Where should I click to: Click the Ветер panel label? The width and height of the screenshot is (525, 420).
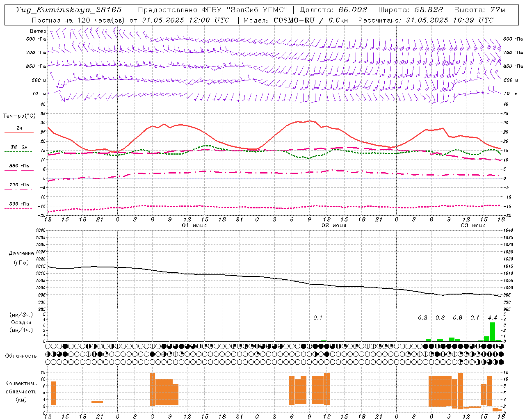[x=38, y=31]
